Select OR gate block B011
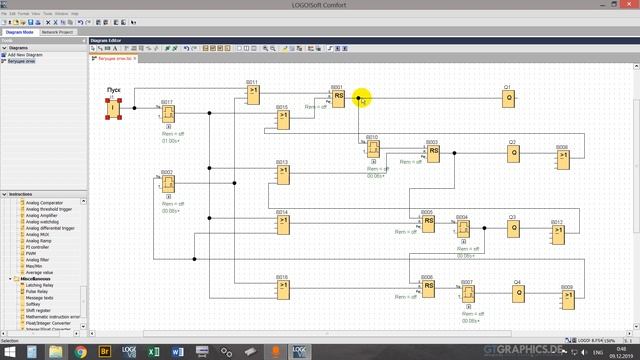The height and width of the screenshot is (360, 640). click(253, 95)
